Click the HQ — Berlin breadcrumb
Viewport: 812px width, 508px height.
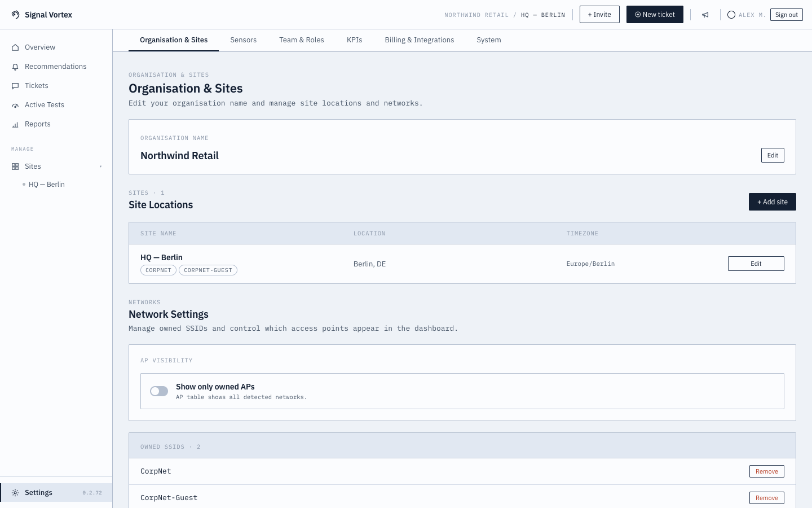click(543, 15)
